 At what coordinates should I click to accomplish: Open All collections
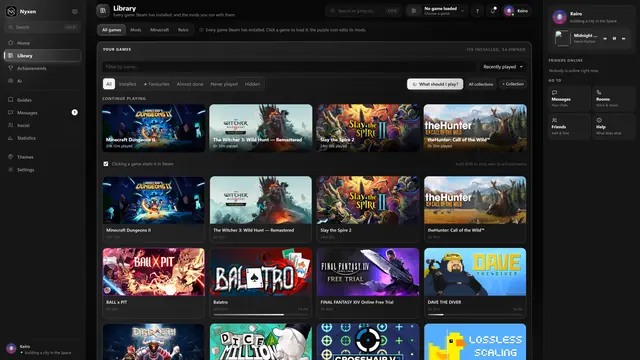tap(481, 84)
